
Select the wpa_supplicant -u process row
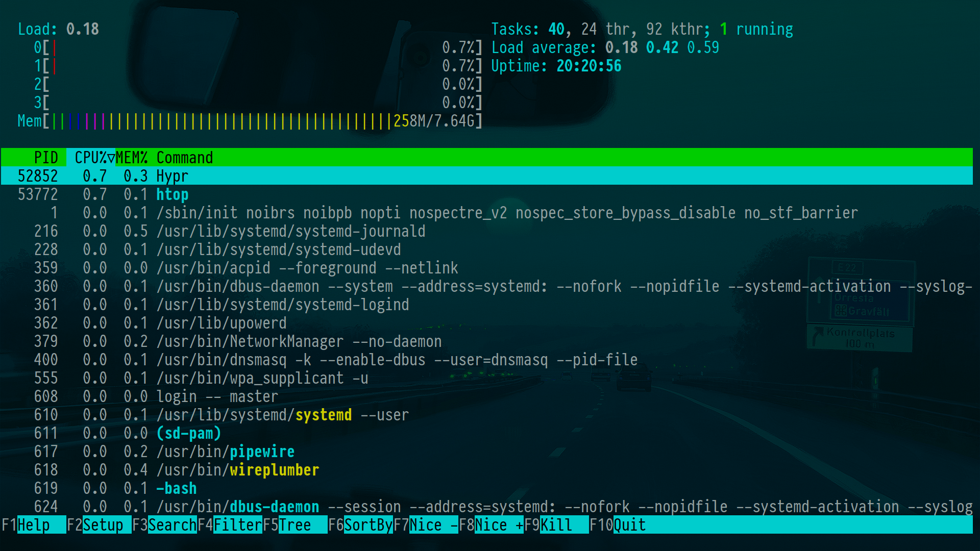[487, 378]
